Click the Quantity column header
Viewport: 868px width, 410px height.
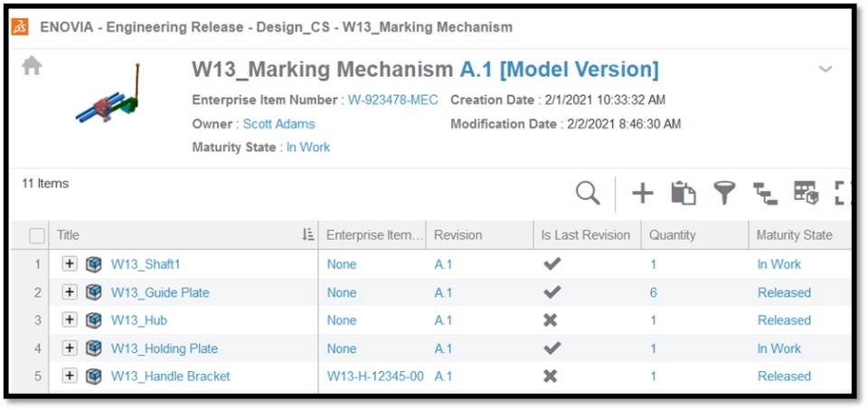click(673, 235)
